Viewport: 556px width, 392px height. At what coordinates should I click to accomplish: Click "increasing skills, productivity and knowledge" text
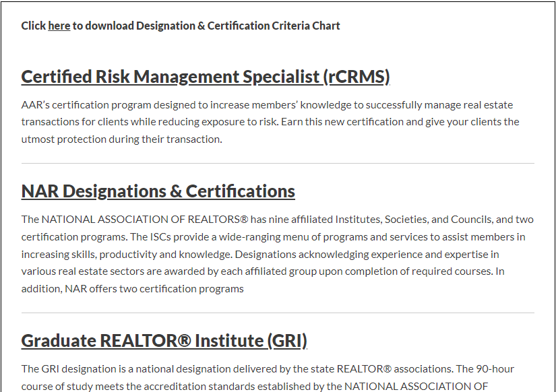pyautogui.click(x=126, y=255)
